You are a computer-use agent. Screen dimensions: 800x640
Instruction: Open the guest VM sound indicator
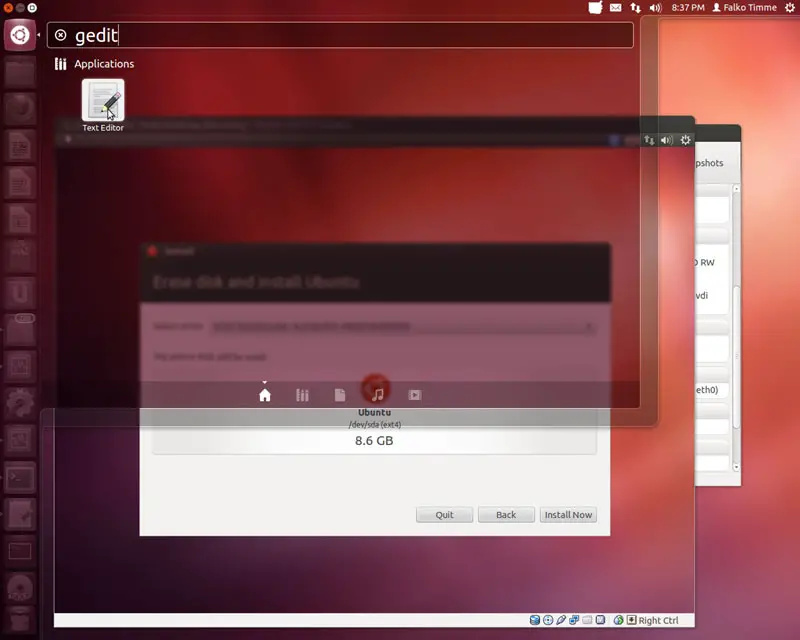(x=666, y=140)
